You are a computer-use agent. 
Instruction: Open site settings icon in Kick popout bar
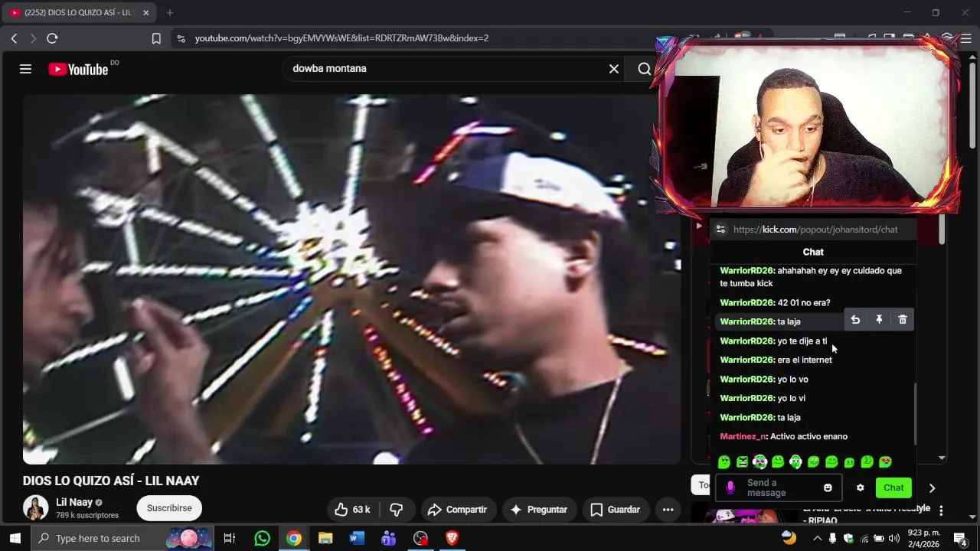point(720,230)
